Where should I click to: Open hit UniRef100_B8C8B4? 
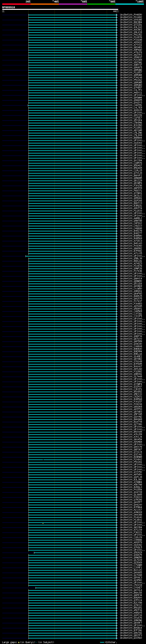tap(131, 22)
